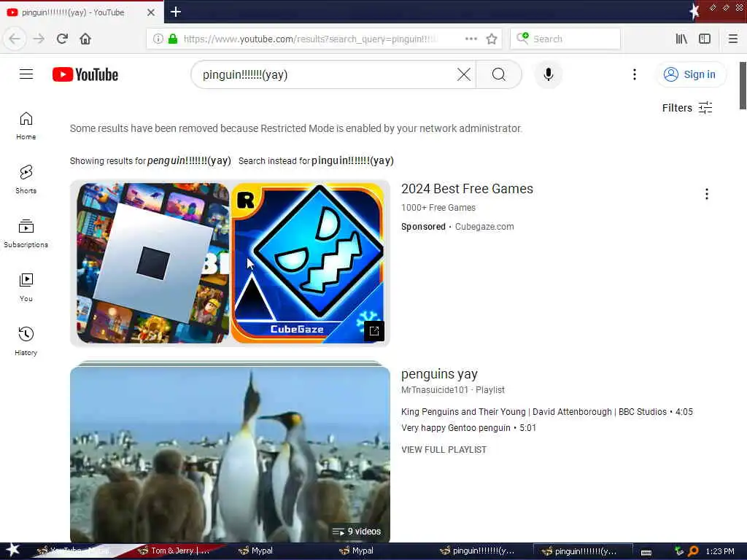Open the 2024 Best Free Games title

click(467, 189)
